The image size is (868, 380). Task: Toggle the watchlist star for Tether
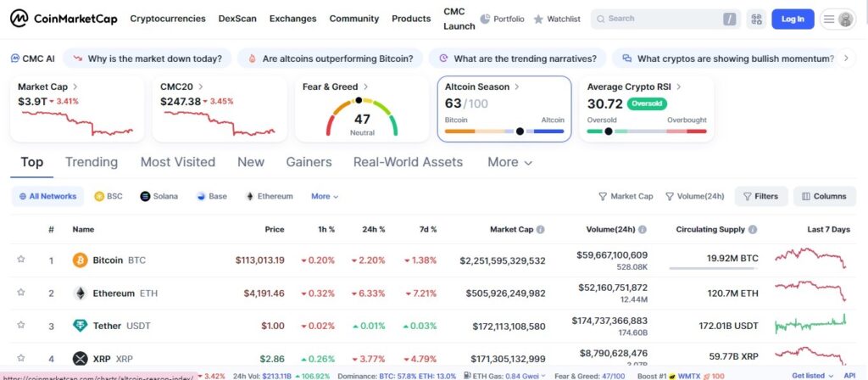21,326
